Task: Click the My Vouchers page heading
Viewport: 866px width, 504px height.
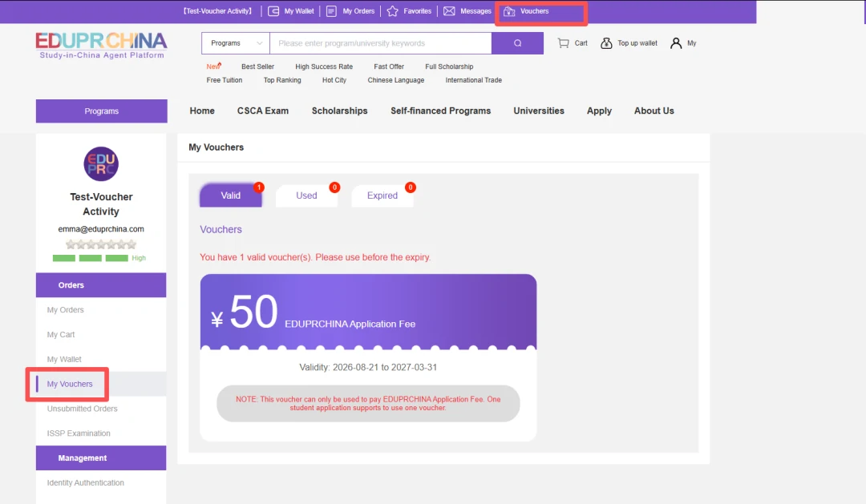Action: point(216,147)
